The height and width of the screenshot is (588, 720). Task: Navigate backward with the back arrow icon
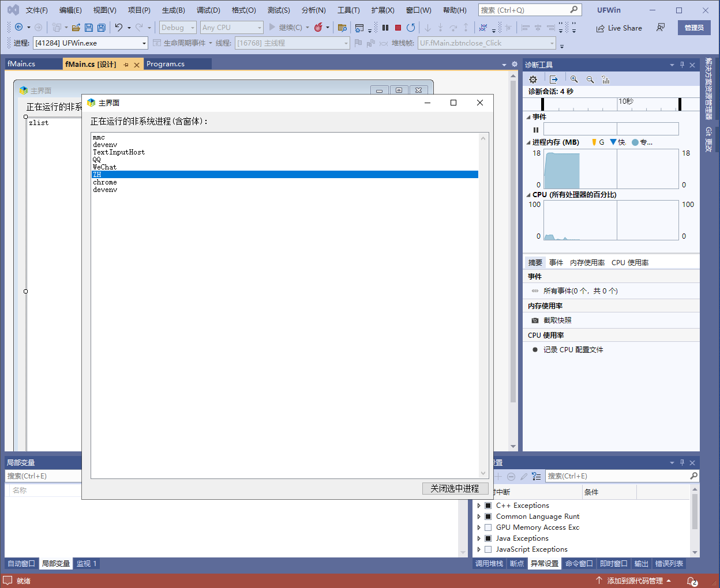(x=18, y=28)
